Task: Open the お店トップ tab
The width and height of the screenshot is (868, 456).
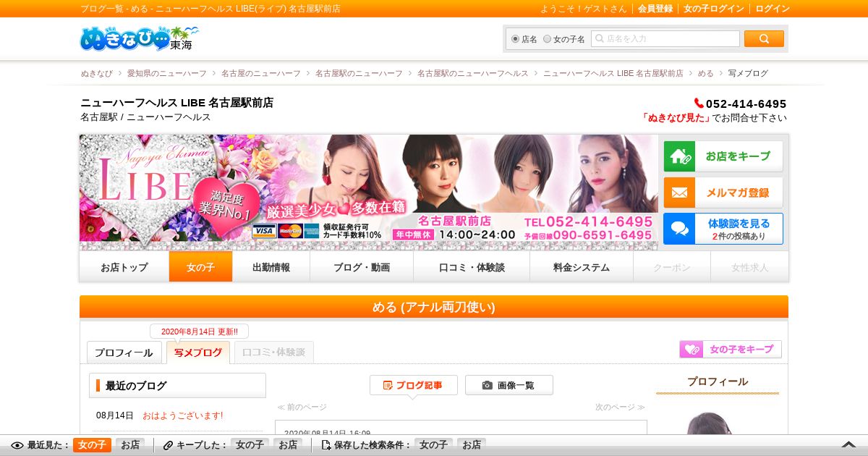Action: click(x=124, y=267)
